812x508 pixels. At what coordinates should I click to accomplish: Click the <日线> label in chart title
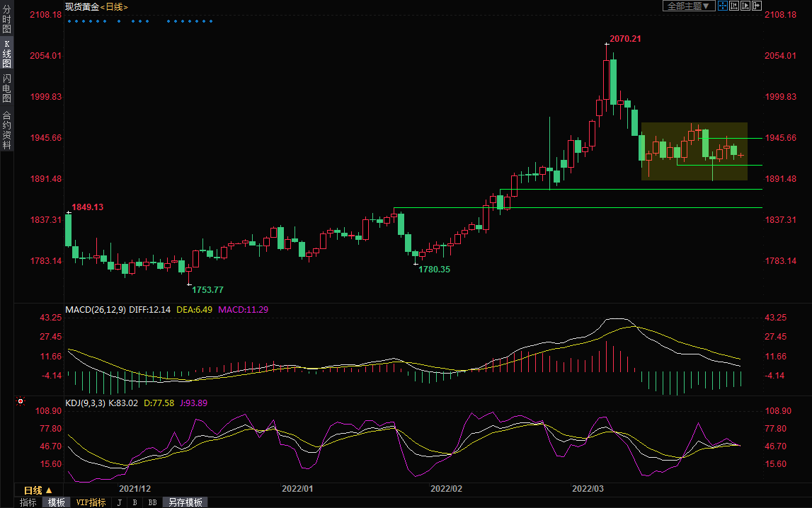tap(115, 6)
